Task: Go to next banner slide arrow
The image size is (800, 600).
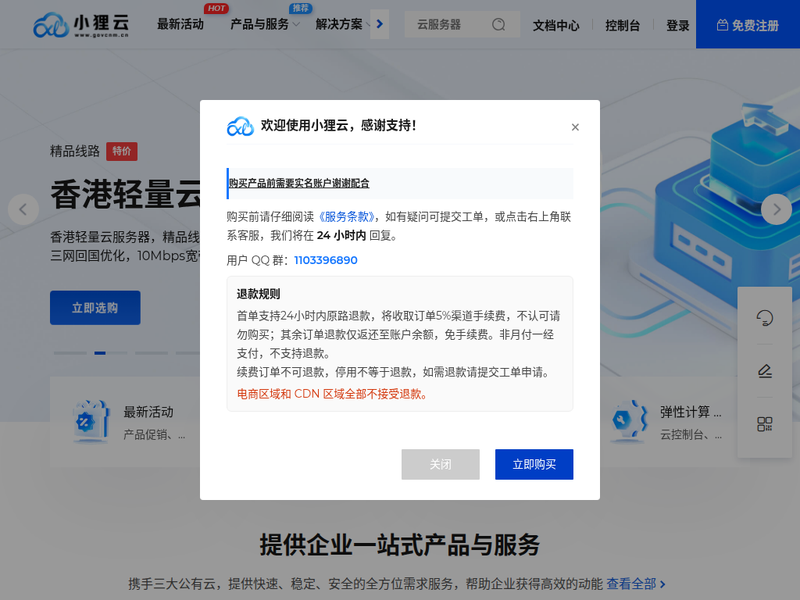Action: (x=777, y=209)
